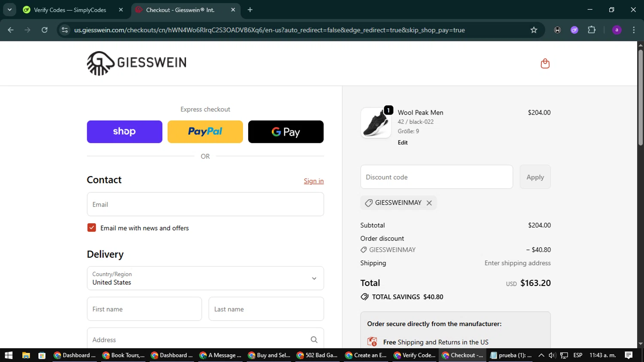Click the Address input field
Image resolution: width=644 pixels, height=362 pixels.
coord(205,339)
